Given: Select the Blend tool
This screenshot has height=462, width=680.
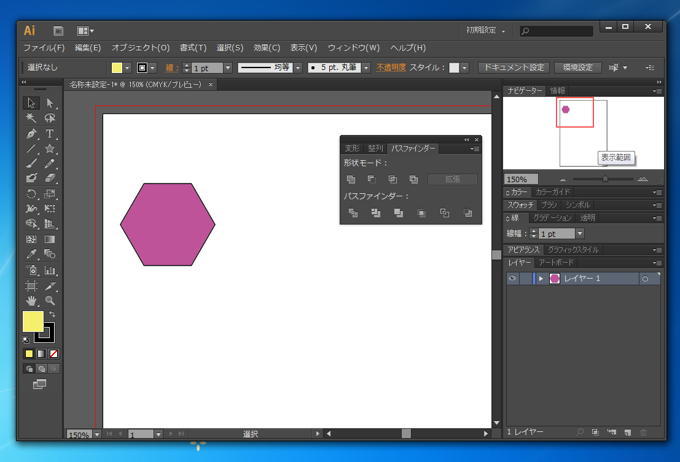Looking at the screenshot, I should point(50,254).
